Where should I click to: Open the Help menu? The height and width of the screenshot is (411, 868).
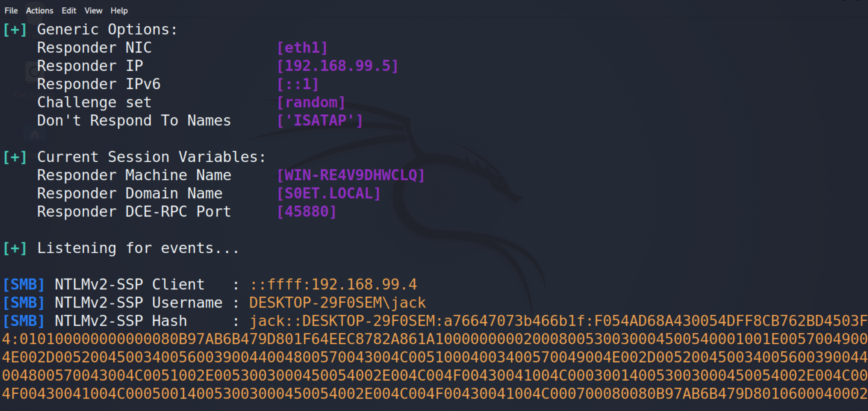(x=119, y=10)
